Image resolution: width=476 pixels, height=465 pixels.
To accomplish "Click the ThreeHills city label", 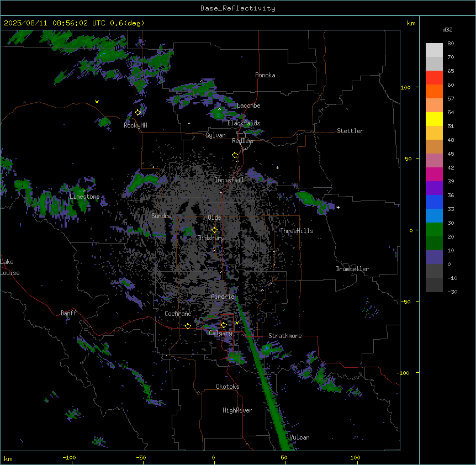I will (x=297, y=231).
